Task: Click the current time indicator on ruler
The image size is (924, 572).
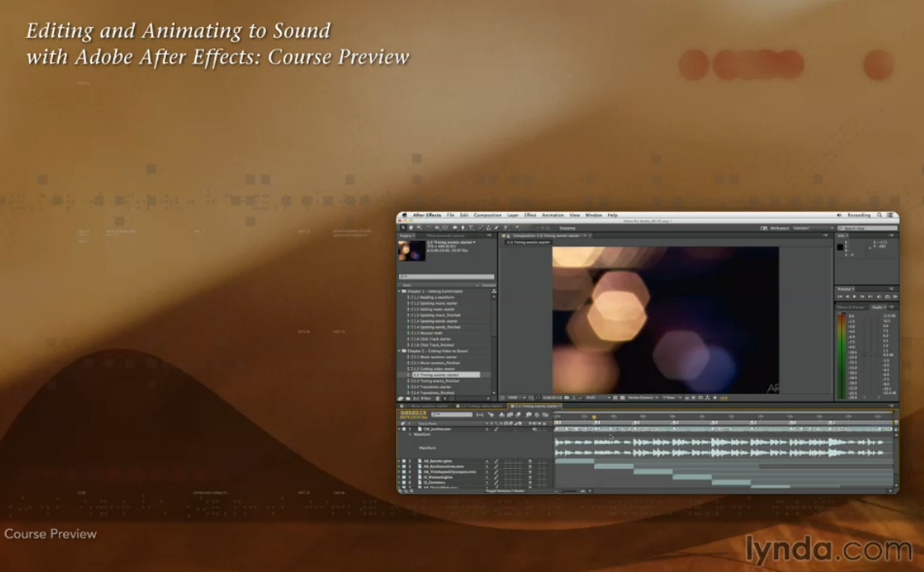Action: 594,417
